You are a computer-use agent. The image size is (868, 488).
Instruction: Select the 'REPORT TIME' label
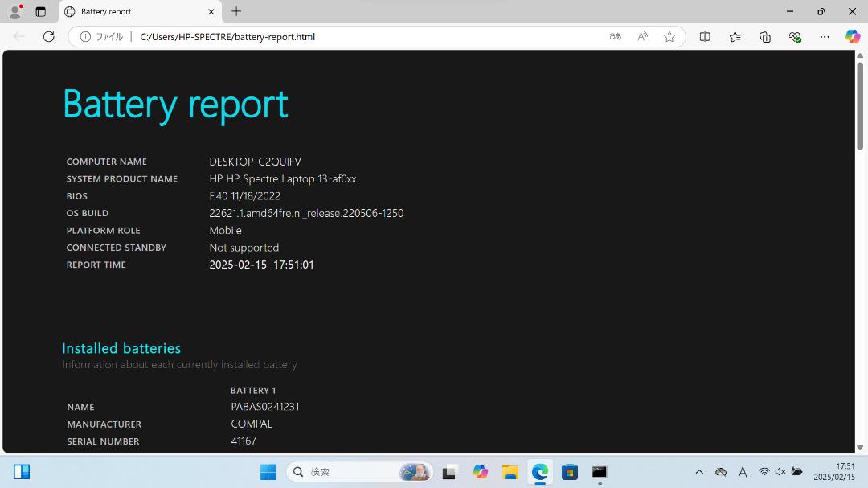(x=96, y=265)
